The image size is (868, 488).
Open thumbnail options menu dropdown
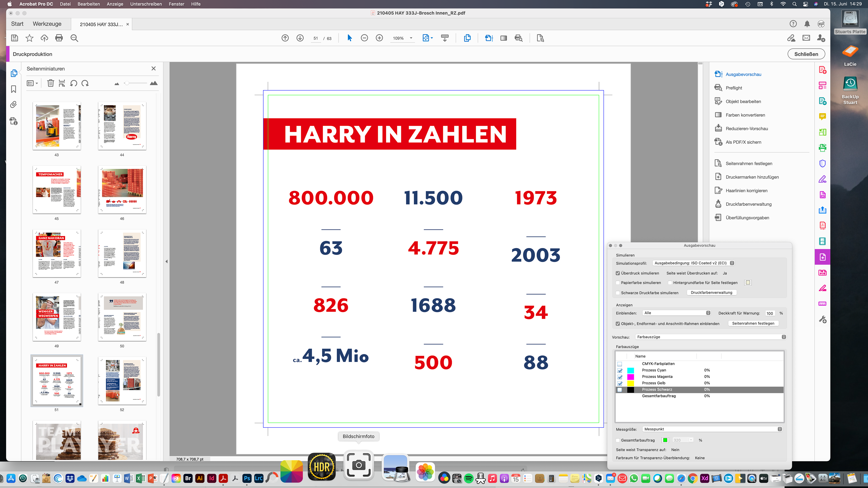[x=32, y=83]
